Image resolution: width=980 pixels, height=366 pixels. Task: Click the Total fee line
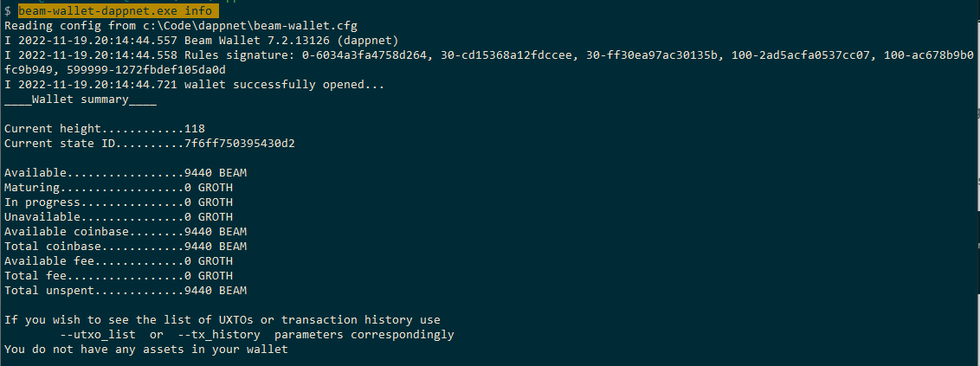[x=119, y=276]
